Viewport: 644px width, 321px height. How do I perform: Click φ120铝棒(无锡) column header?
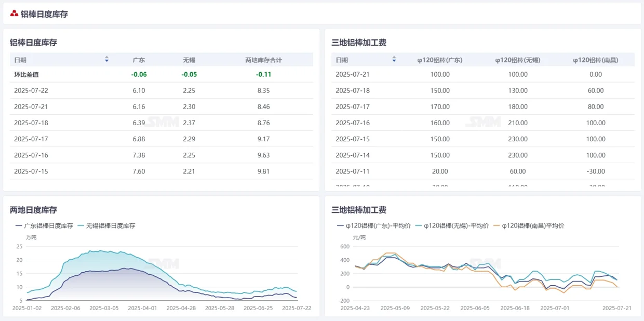click(517, 60)
